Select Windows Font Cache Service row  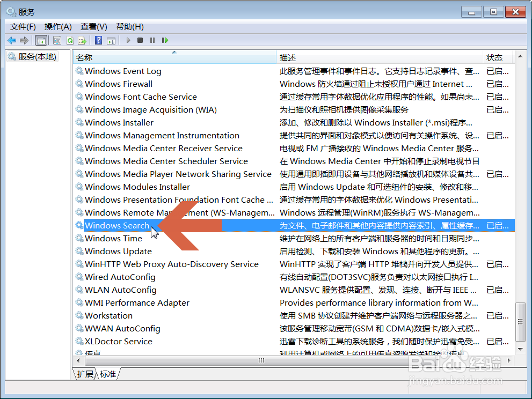[294, 97]
